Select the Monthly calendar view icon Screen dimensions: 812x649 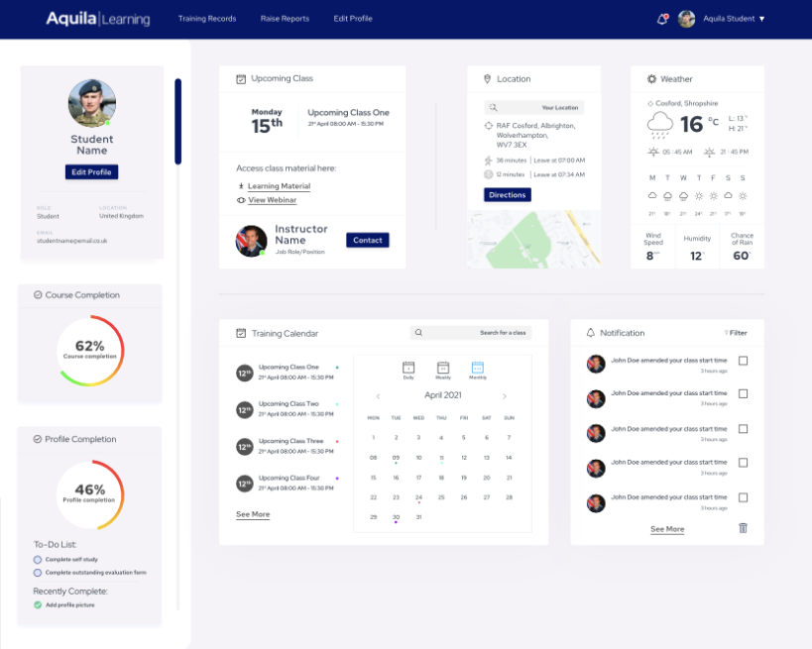477,369
